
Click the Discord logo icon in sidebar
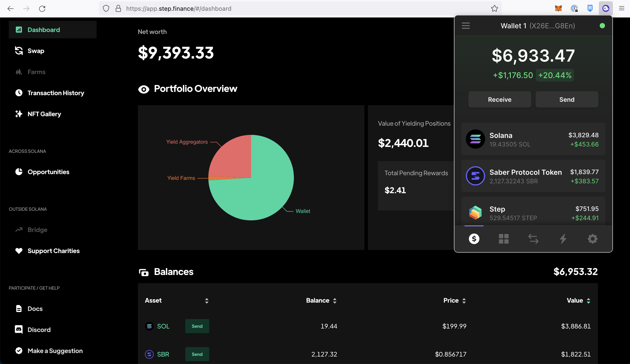19,330
